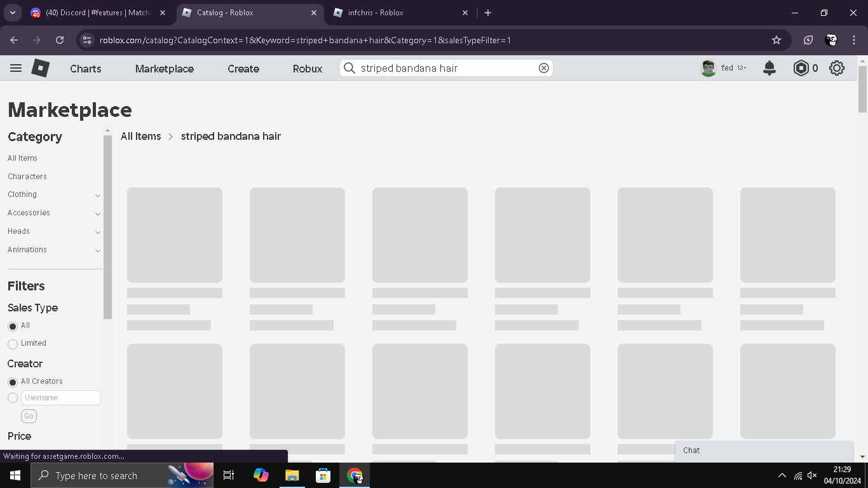Select the Username creator radio button
Screen dimensions: 868x488
[x=13, y=398]
